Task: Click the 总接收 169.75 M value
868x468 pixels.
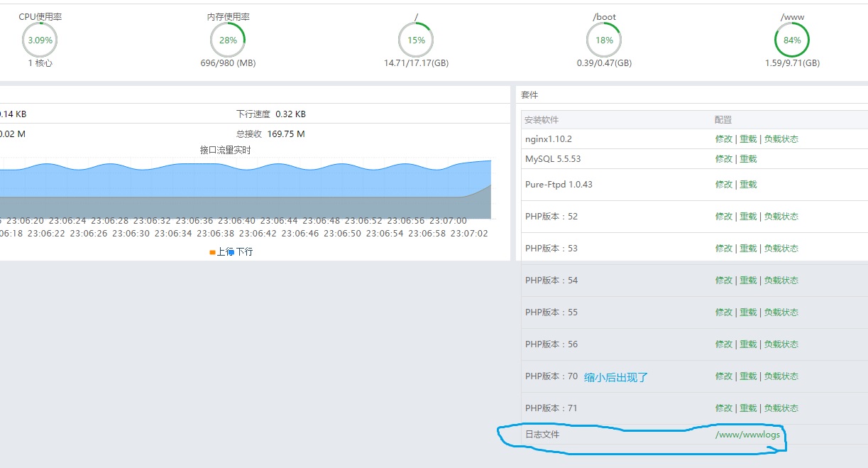Action: tap(286, 134)
